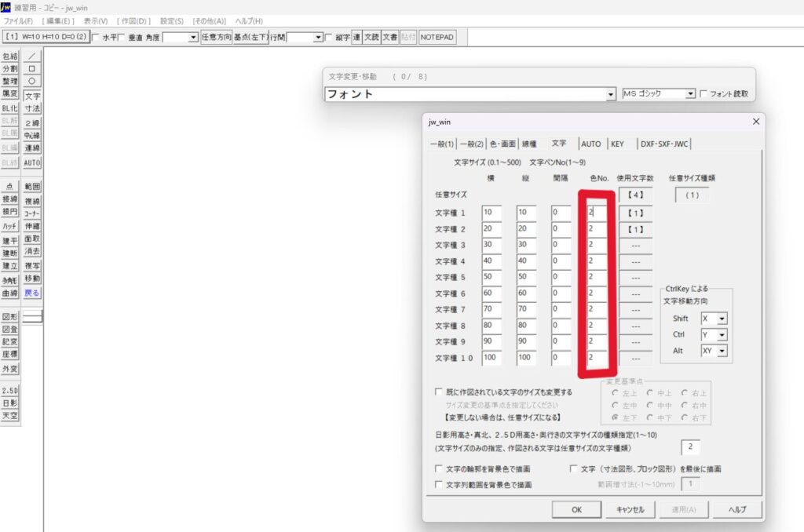Click the 戻る undo button
This screenshot has height=532, width=804.
tap(32, 293)
